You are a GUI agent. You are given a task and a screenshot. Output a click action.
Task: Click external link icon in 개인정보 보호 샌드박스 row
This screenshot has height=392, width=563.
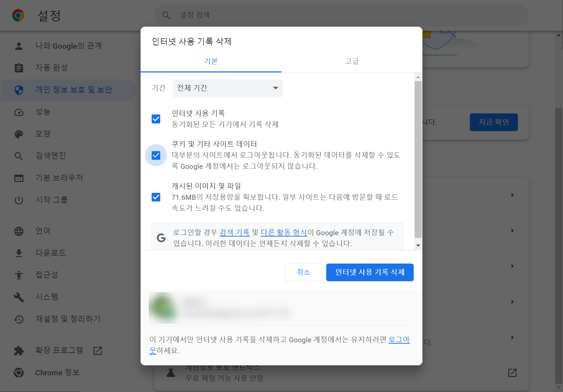tap(512, 373)
